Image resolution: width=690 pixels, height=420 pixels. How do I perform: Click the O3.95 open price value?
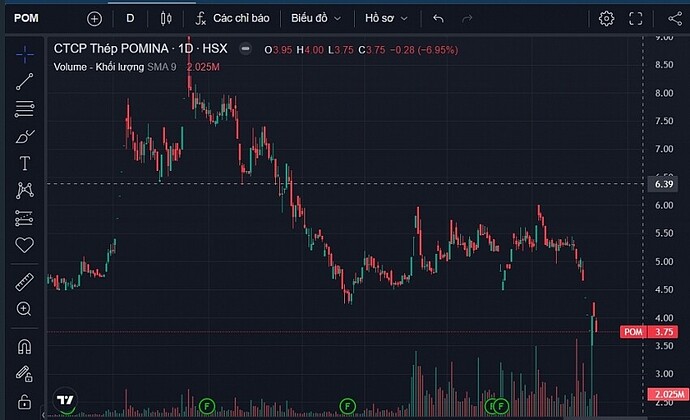click(278, 50)
